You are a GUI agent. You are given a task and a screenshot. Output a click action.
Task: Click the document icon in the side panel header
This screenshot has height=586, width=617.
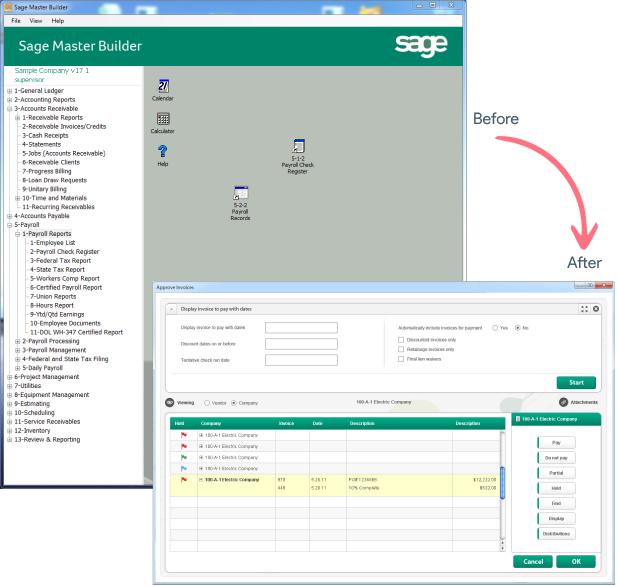(x=517, y=419)
